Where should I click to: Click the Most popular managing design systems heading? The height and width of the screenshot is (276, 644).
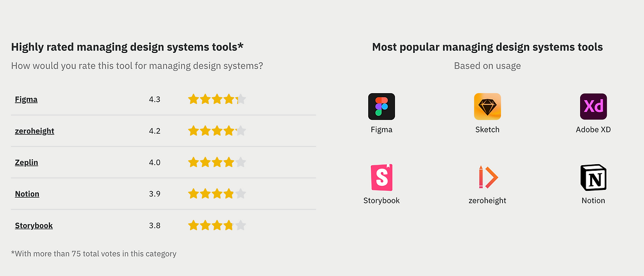click(487, 47)
